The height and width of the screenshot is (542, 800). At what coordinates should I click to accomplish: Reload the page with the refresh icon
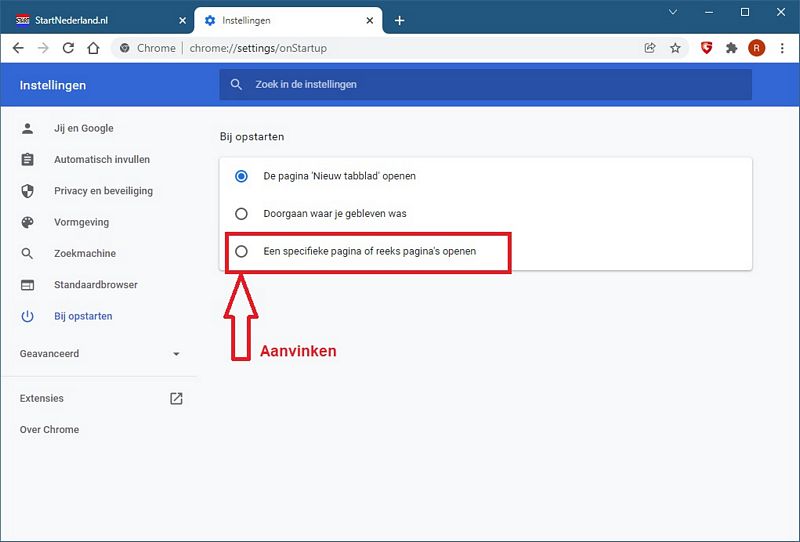click(68, 48)
